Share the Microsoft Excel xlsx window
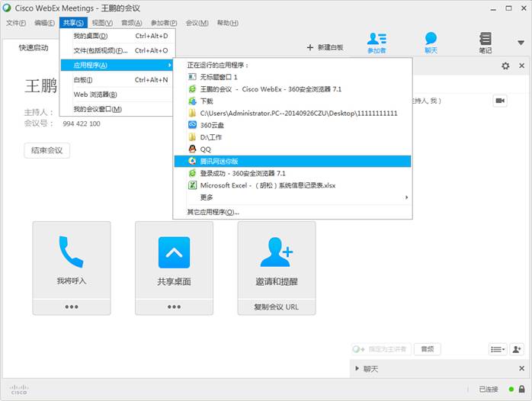The image size is (532, 401). coord(293,185)
